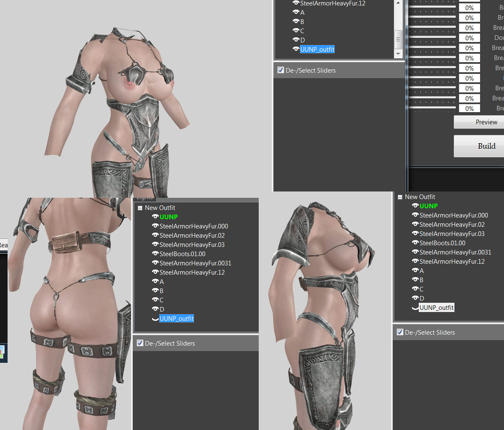
Task: Select green UUNP reference row in lower-middle tree
Action: click(x=168, y=217)
